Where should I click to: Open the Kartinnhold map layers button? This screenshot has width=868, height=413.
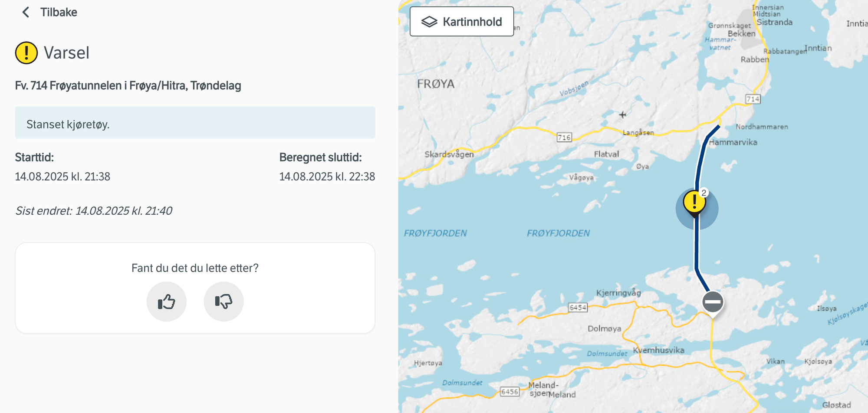tap(462, 22)
